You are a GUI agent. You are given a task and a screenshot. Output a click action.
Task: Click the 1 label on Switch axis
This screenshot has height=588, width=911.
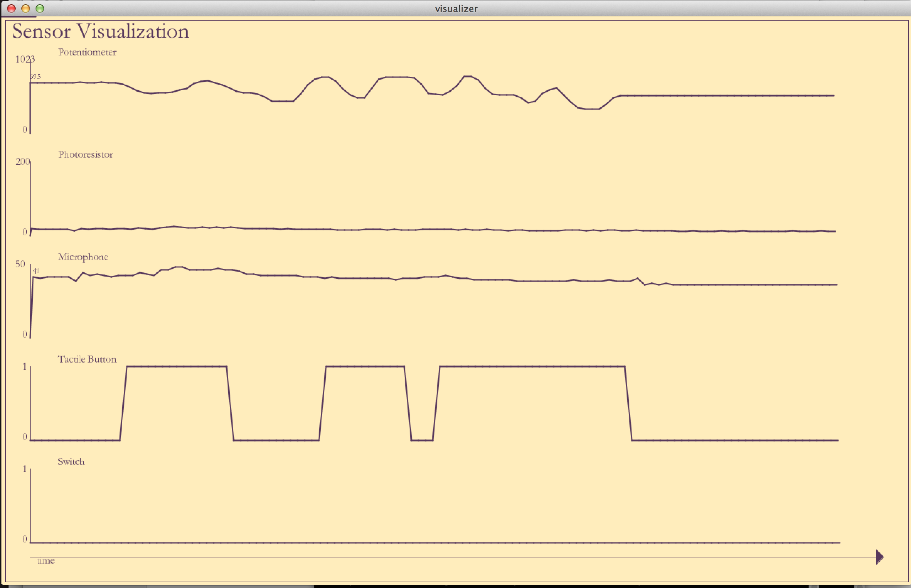(x=25, y=469)
